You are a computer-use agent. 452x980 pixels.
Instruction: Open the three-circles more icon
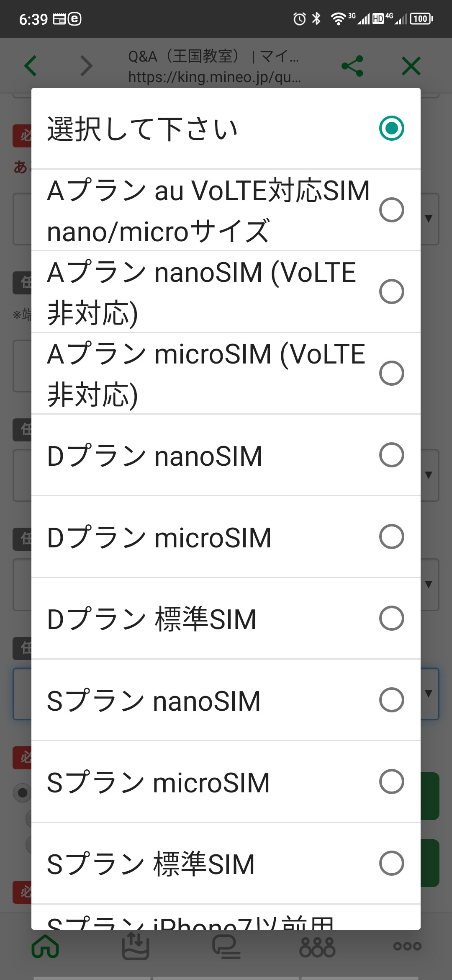(407, 946)
